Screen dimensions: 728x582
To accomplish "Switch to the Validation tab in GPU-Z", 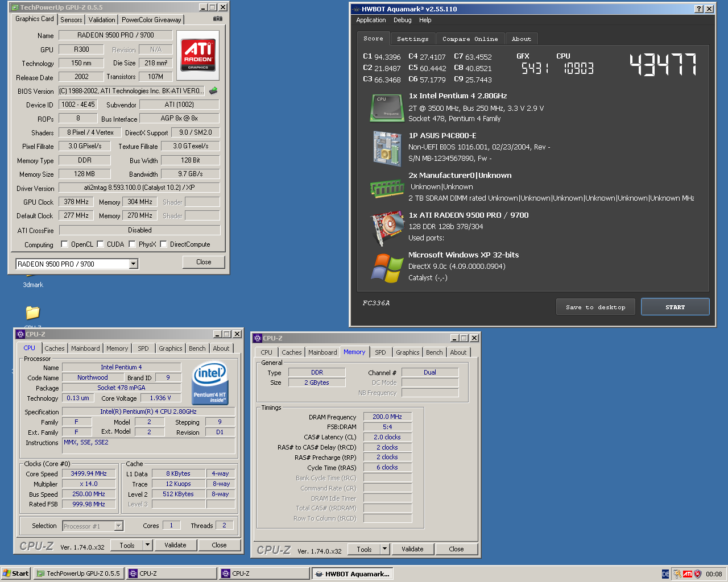I will pyautogui.click(x=102, y=20).
